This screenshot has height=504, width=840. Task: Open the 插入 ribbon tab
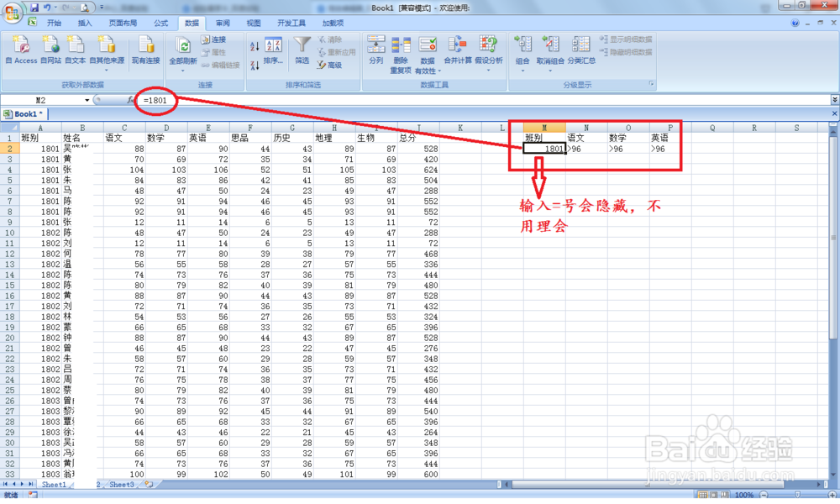tap(85, 23)
